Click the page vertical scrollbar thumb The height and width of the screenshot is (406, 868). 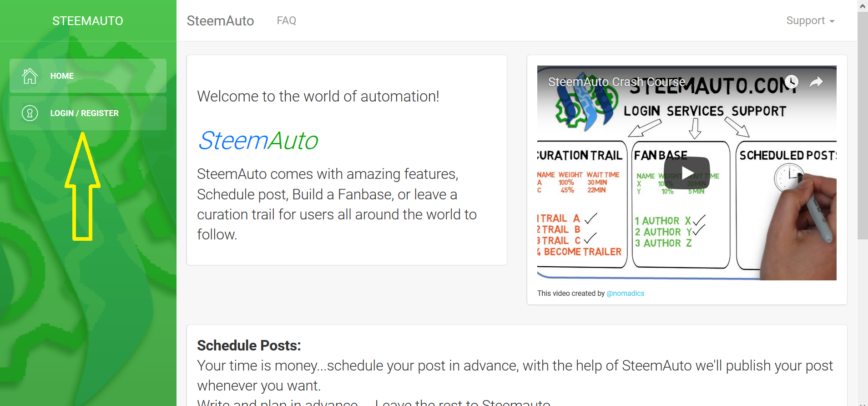coord(863,125)
